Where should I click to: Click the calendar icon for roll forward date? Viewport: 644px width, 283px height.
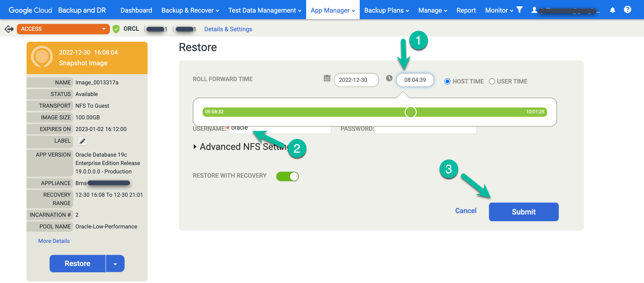[327, 79]
